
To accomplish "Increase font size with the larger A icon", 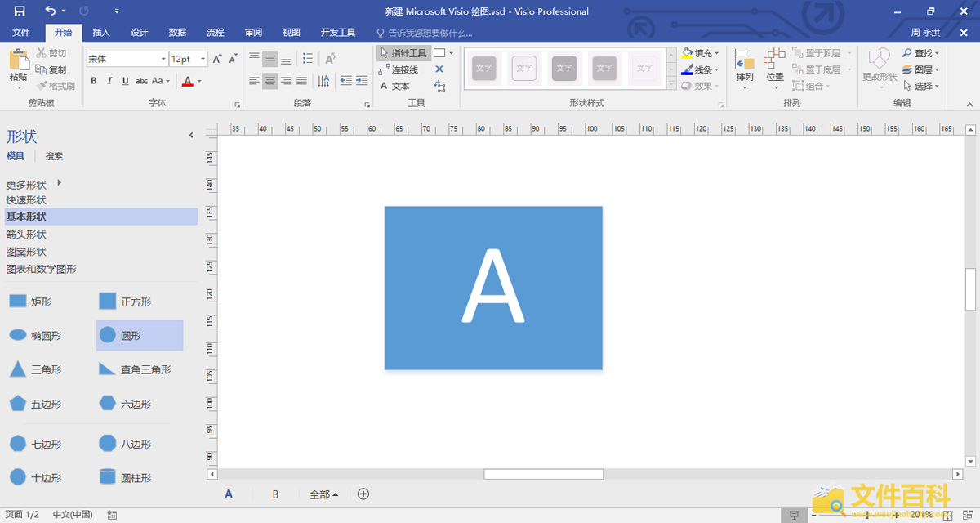I will pos(217,59).
